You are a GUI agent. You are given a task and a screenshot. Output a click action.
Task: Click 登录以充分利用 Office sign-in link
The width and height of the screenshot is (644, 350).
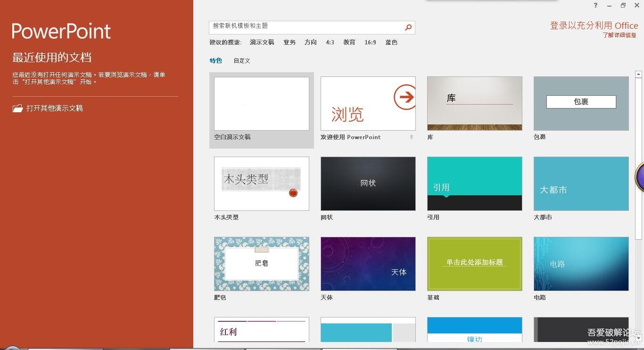[x=594, y=25]
